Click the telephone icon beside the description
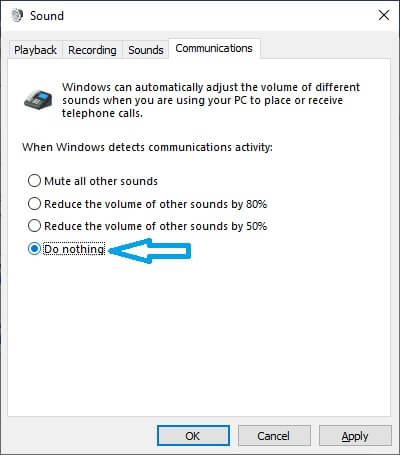Viewport: 400px width, 455px height. pos(38,99)
